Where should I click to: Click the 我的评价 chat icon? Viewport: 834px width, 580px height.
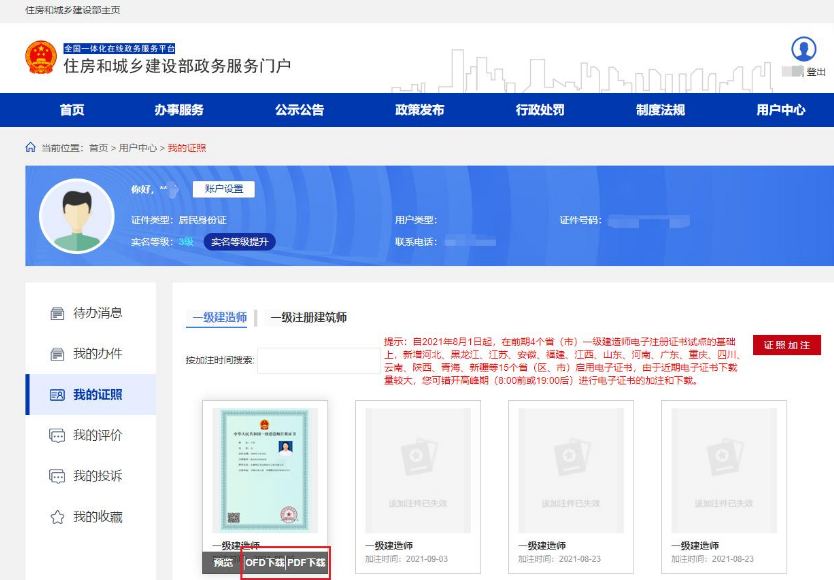57,435
